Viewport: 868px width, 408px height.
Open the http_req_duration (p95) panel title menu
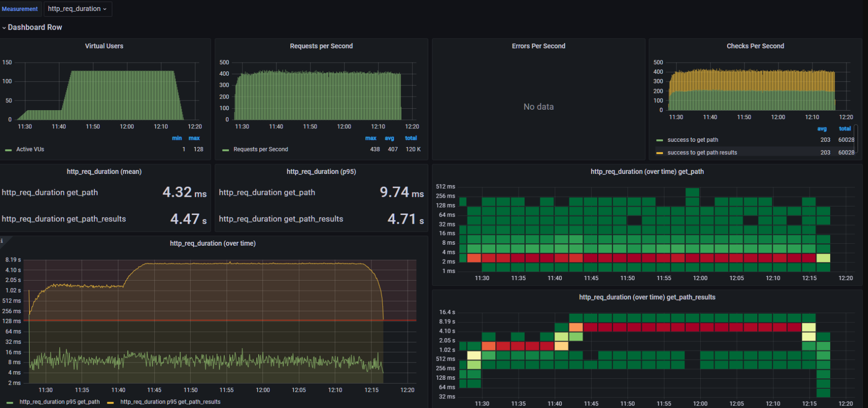click(x=321, y=171)
